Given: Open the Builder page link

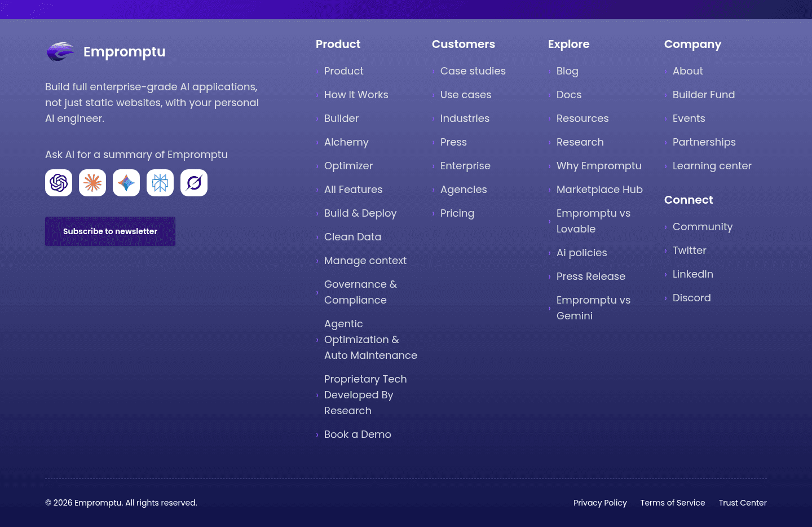Looking at the screenshot, I should click(341, 118).
